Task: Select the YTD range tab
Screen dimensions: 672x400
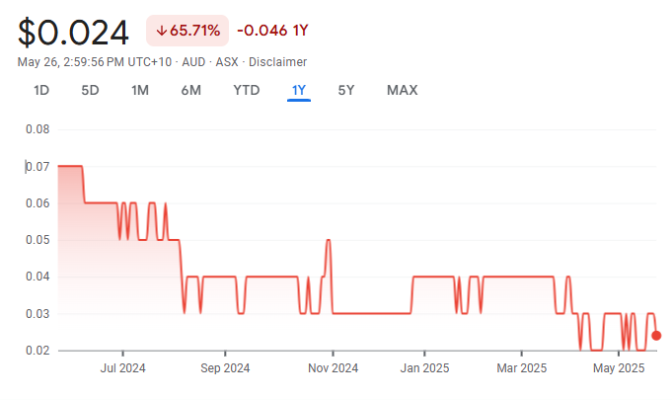Action: [x=246, y=90]
